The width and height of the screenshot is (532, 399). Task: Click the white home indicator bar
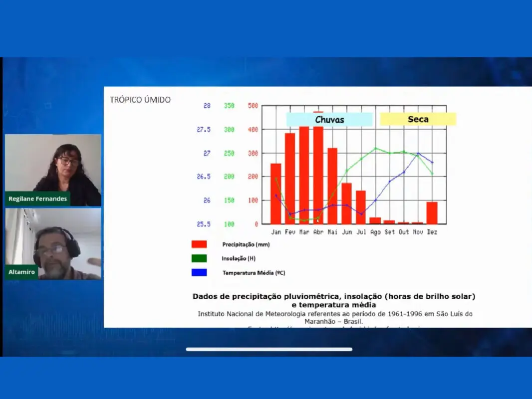coord(269,349)
